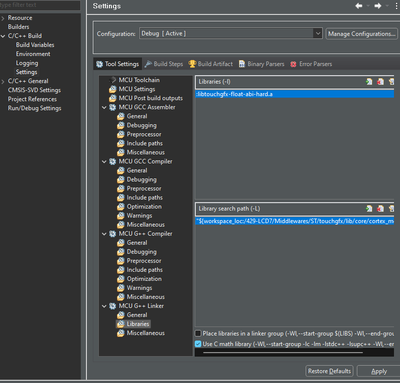This screenshot has height=383, width=400.
Task: Click the Build Steps tab key icon
Action: tap(148, 64)
